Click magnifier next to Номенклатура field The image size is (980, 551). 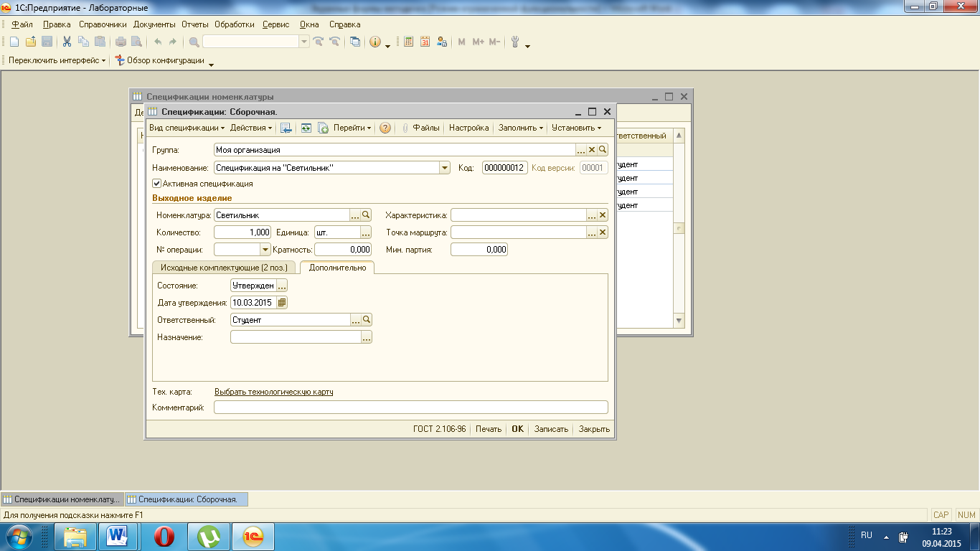pos(366,215)
